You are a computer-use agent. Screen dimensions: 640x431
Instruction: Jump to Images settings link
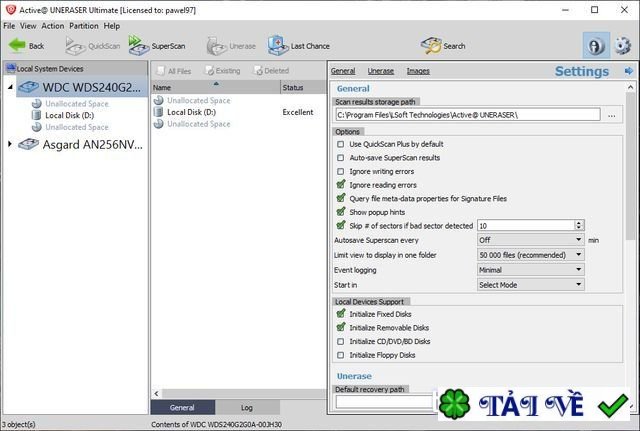click(x=418, y=71)
